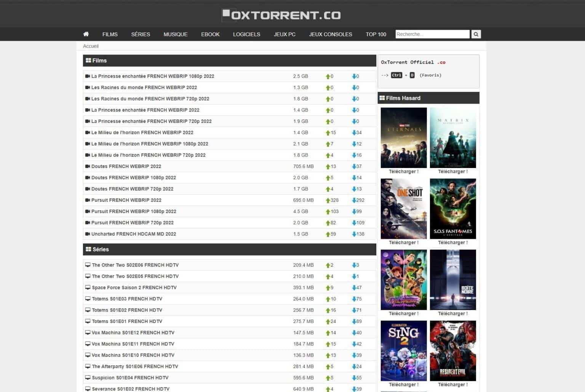This screenshot has height=392, width=585.
Task: Click the grid icon in Films Hasard header
Action: pos(382,98)
